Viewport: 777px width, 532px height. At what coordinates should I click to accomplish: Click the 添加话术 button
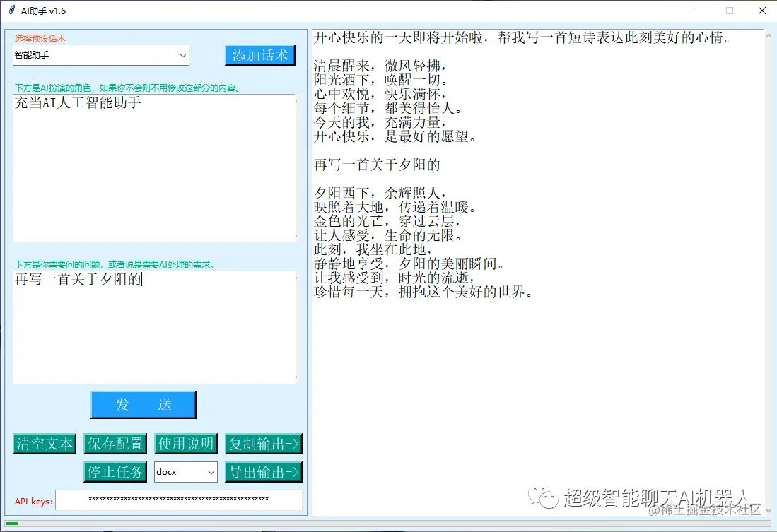click(x=260, y=54)
